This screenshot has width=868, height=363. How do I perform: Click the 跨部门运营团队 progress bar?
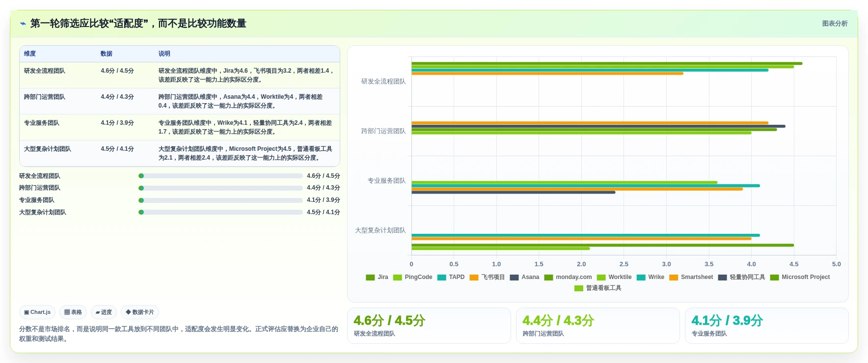point(220,188)
